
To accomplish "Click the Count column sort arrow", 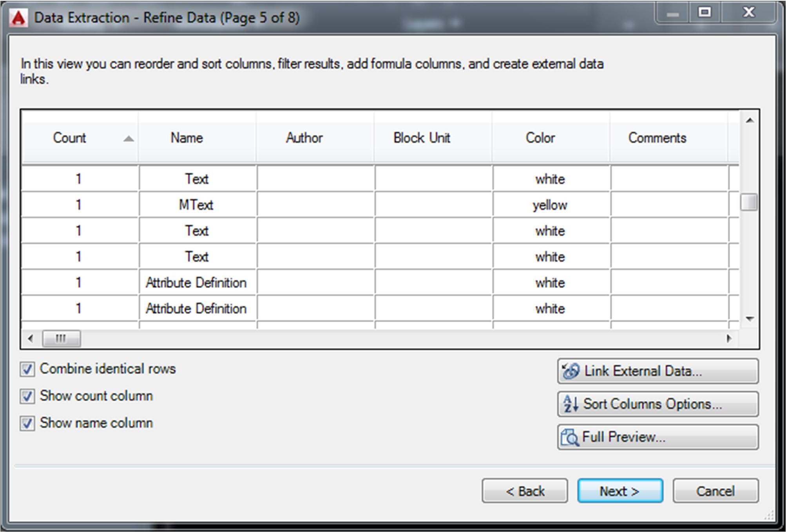I will click(x=128, y=139).
